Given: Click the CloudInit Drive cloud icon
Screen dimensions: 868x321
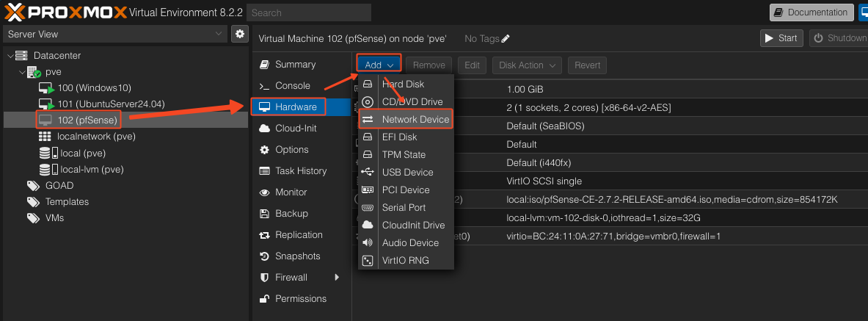Looking at the screenshot, I should point(368,225).
